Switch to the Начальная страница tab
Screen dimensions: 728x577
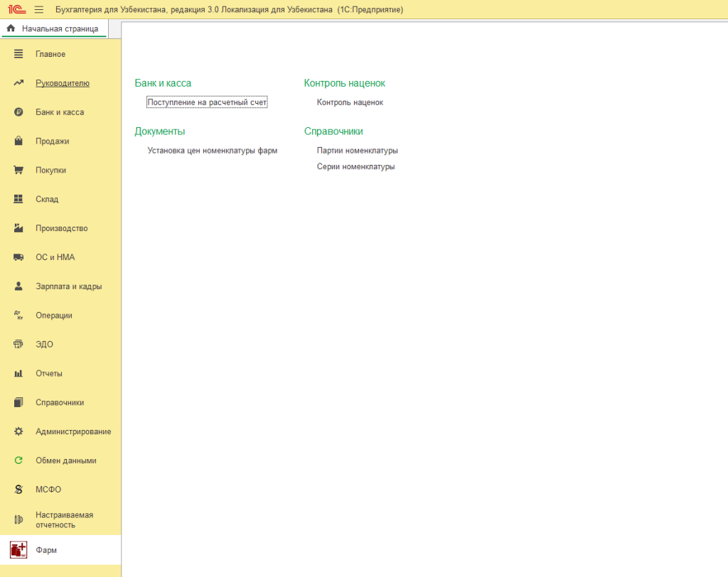pos(54,29)
